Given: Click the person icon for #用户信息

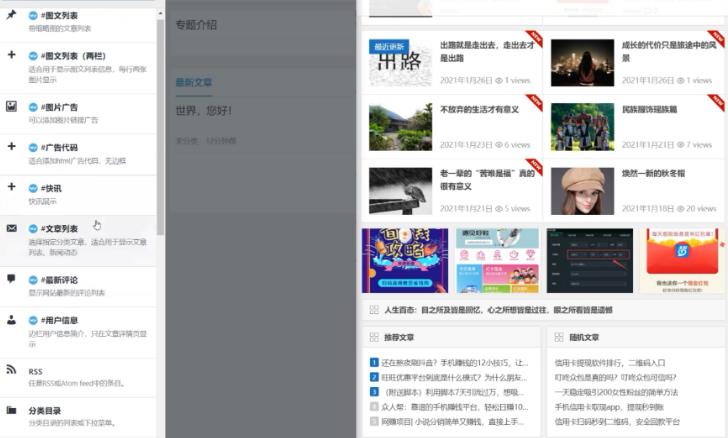Looking at the screenshot, I should pyautogui.click(x=11, y=320).
